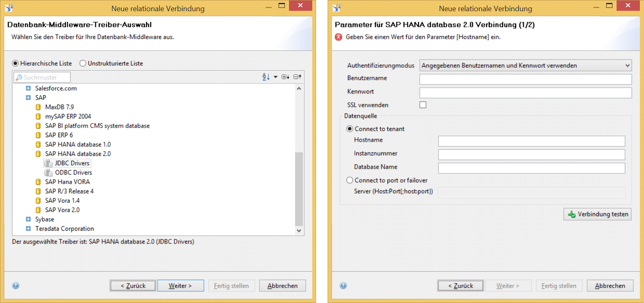Click the alphabetical sort icon in driver list

(x=266, y=77)
